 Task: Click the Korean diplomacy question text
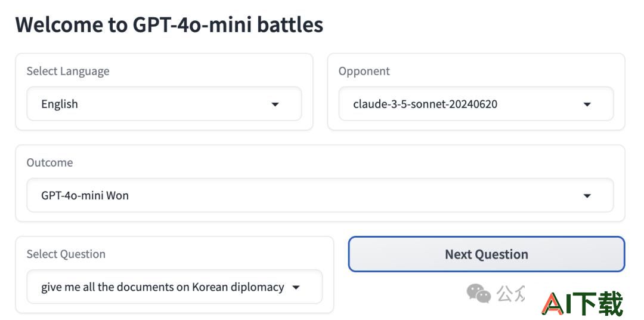tap(163, 287)
